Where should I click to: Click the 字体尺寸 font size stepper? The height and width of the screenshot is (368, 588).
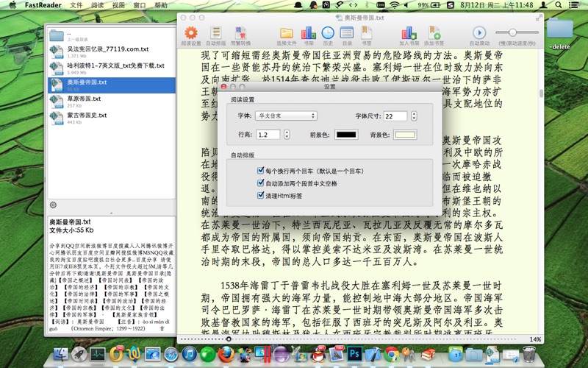(x=414, y=116)
